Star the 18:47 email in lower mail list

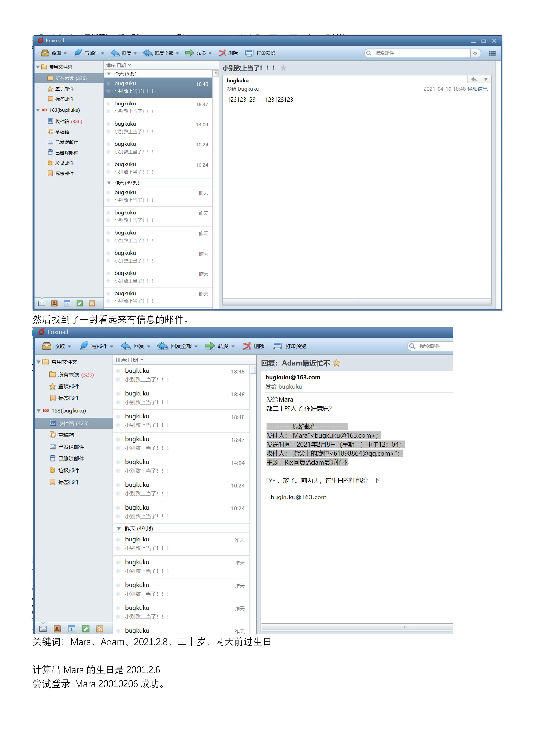coord(118,448)
